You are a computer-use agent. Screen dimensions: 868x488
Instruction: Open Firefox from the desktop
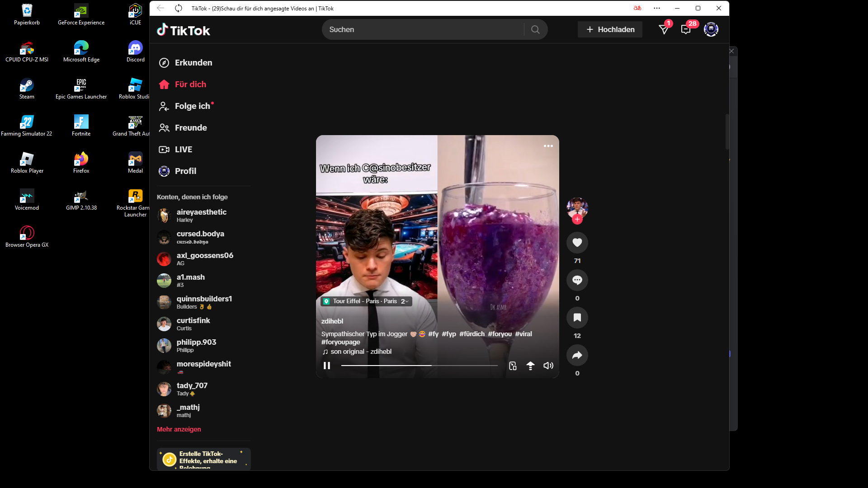pyautogui.click(x=81, y=163)
